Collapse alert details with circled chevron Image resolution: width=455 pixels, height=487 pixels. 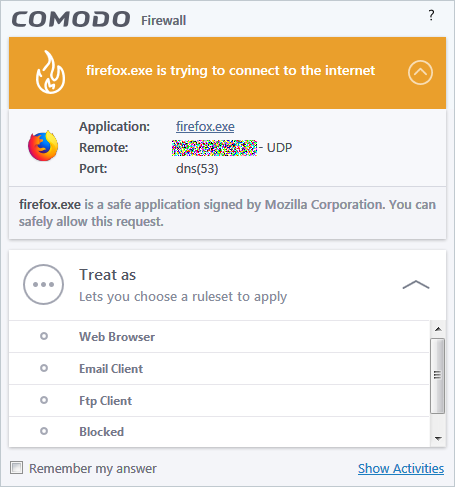point(420,72)
